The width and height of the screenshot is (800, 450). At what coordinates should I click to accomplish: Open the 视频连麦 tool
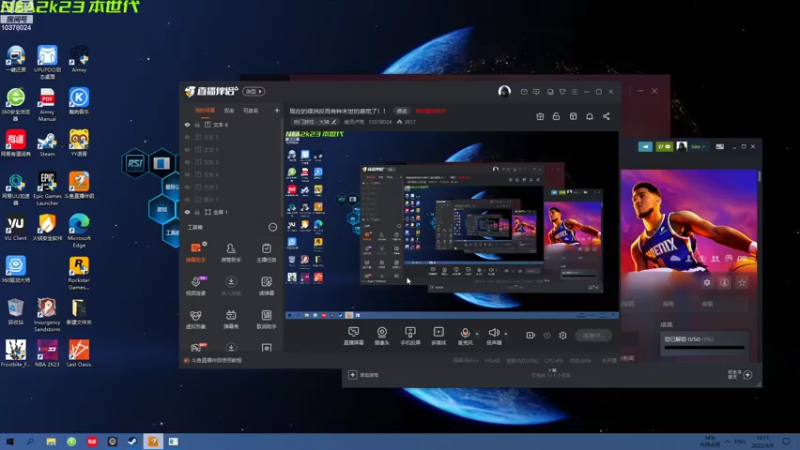click(196, 286)
